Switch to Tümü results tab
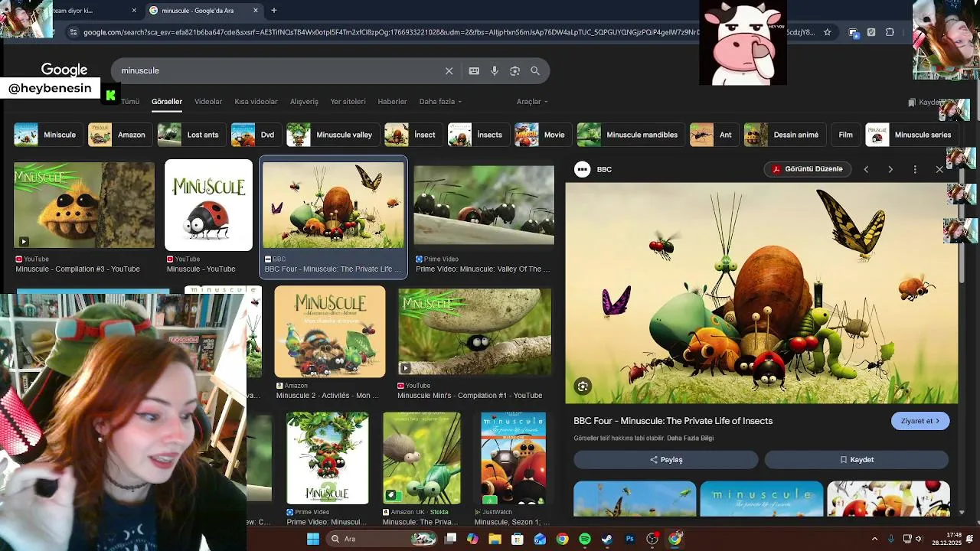The height and width of the screenshot is (551, 980). click(130, 102)
